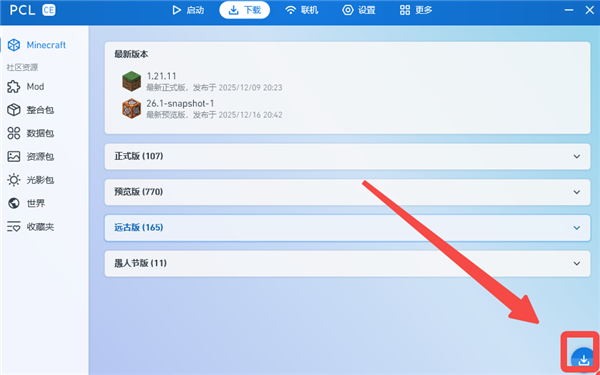Open the 启动 launch tab
The width and height of the screenshot is (600, 375).
click(x=188, y=10)
